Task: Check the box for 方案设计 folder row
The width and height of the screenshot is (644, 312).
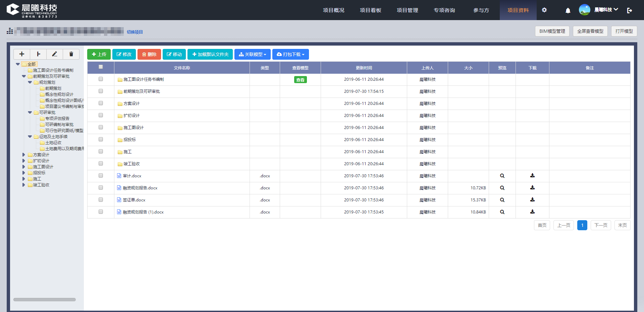Action: [x=101, y=103]
